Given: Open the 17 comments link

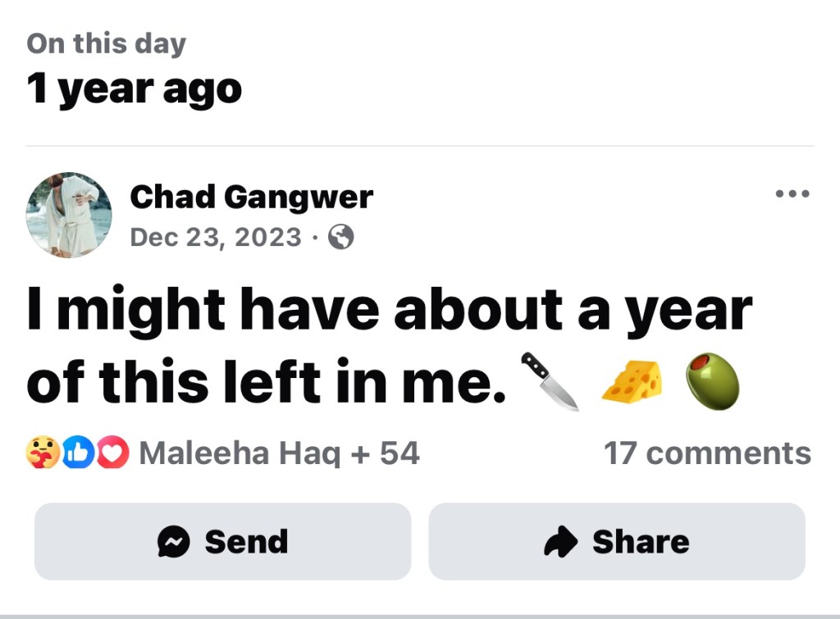Looking at the screenshot, I should point(707,453).
